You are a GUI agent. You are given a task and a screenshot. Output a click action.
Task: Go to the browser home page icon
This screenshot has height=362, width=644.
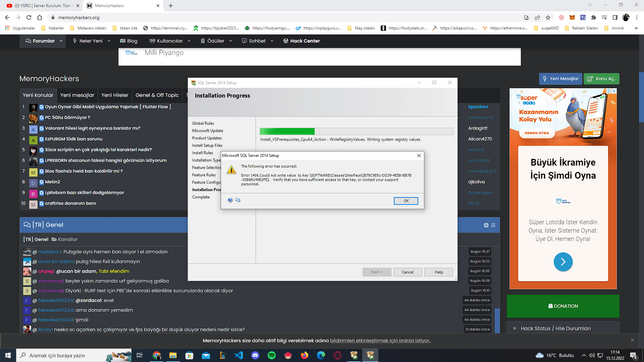point(40,17)
